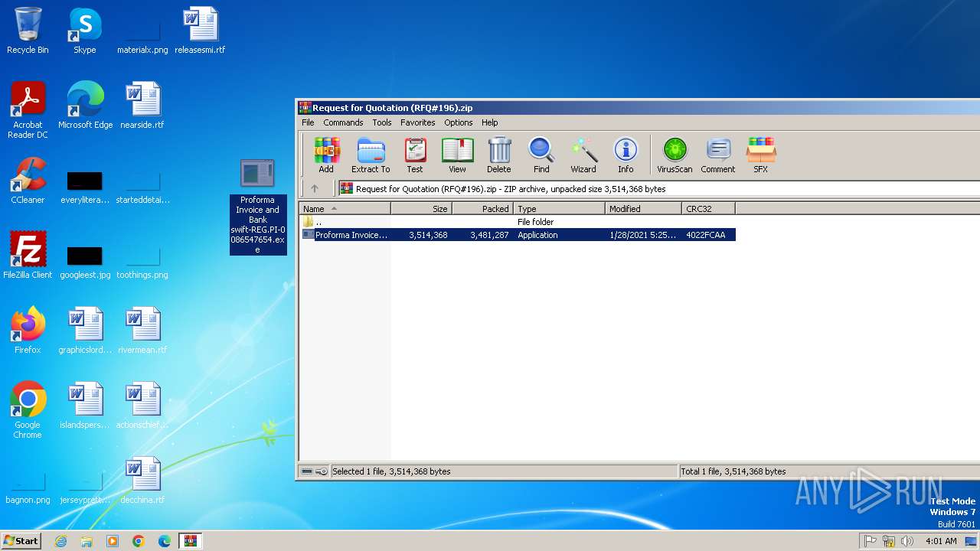The height and width of the screenshot is (551, 980).
Task: Run the Test archive tool
Action: pos(415,155)
